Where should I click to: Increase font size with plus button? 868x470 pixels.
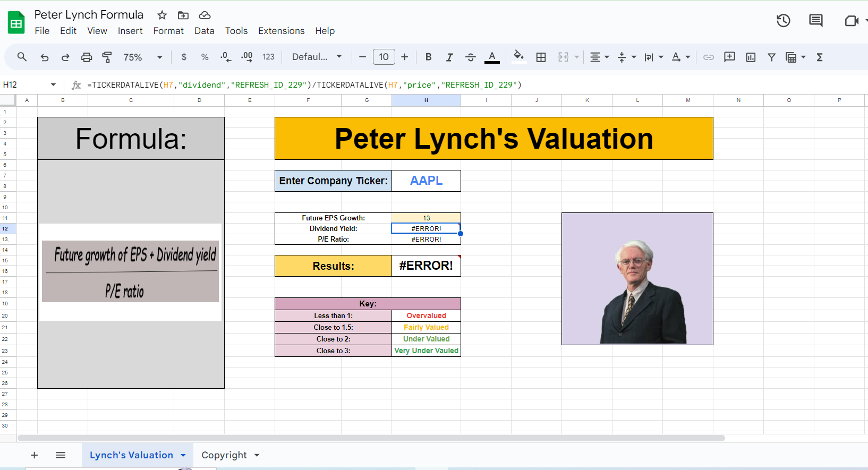point(405,57)
